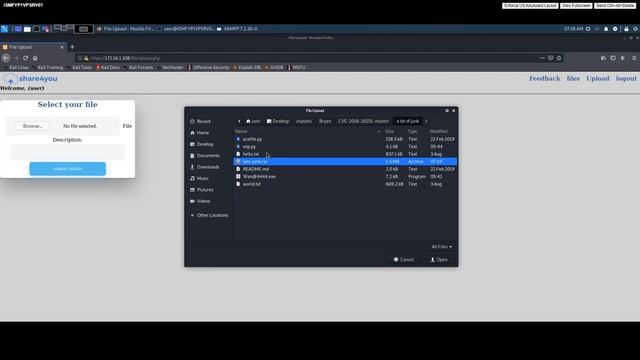This screenshot has width=640, height=360.
Task: Click the notification bell in the system tray
Action: point(606,29)
